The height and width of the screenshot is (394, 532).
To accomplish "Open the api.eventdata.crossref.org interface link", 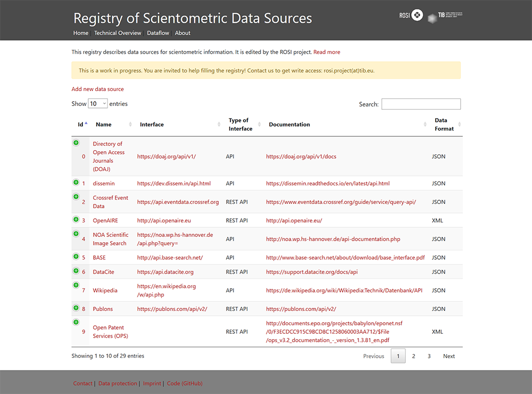I will coord(178,202).
